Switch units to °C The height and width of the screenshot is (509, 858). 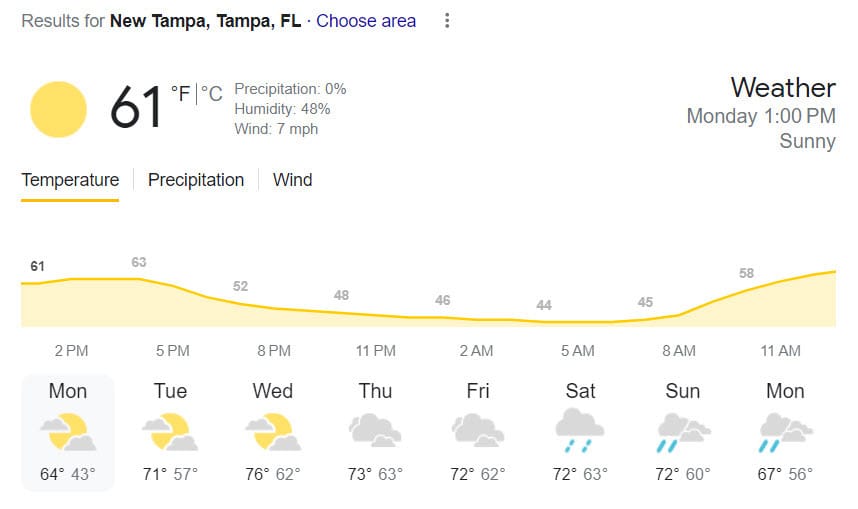212,94
